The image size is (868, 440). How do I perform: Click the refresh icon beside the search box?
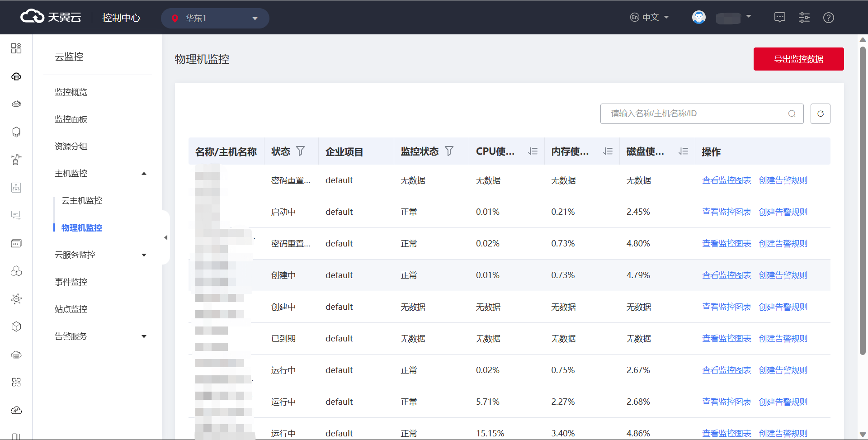click(820, 114)
